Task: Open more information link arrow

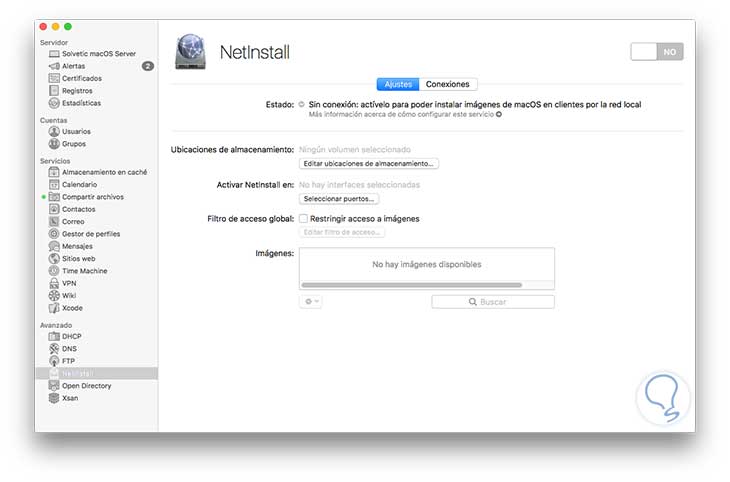Action: click(x=499, y=114)
